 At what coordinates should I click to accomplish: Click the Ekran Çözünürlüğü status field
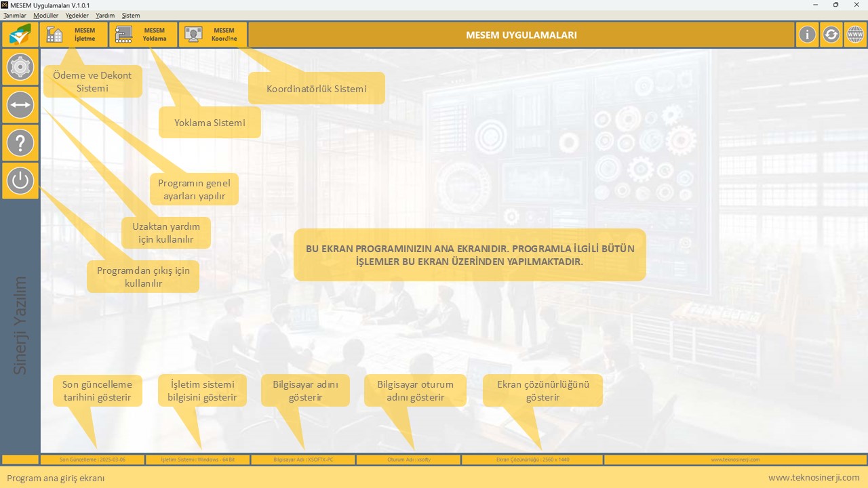(532, 460)
